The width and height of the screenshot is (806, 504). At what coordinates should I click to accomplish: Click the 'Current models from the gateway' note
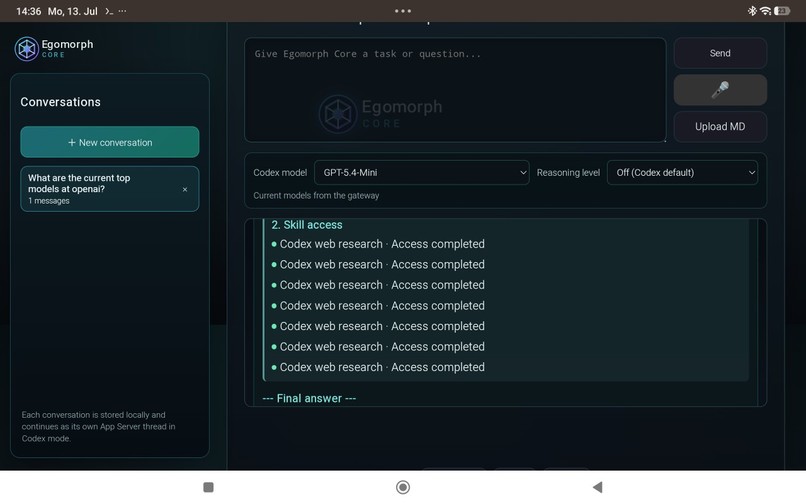316,195
